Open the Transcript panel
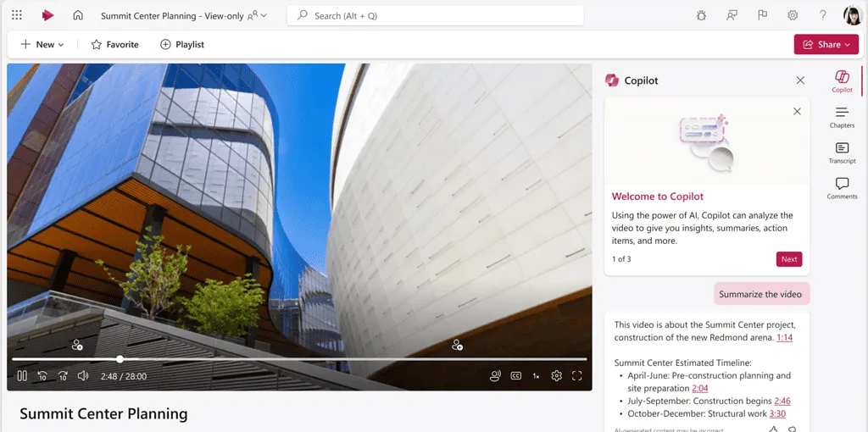Screen dimensions: 868x432 click(x=842, y=152)
